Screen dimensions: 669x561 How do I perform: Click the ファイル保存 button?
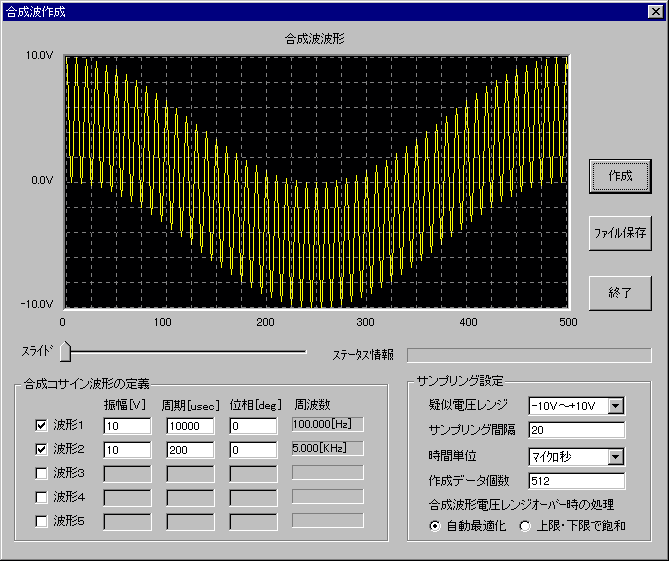pyautogui.click(x=620, y=233)
